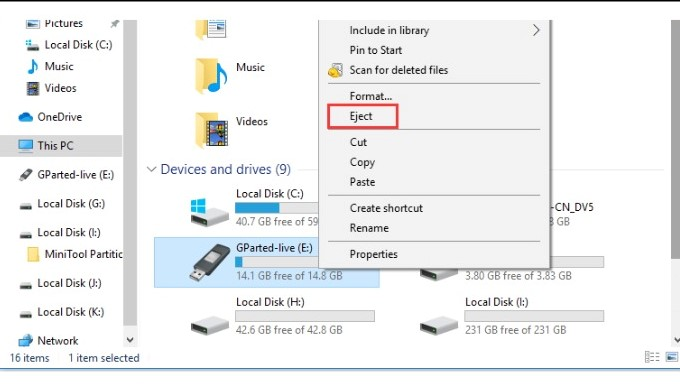Collapse the Devices and drives section
The width and height of the screenshot is (680, 386).
point(151,169)
